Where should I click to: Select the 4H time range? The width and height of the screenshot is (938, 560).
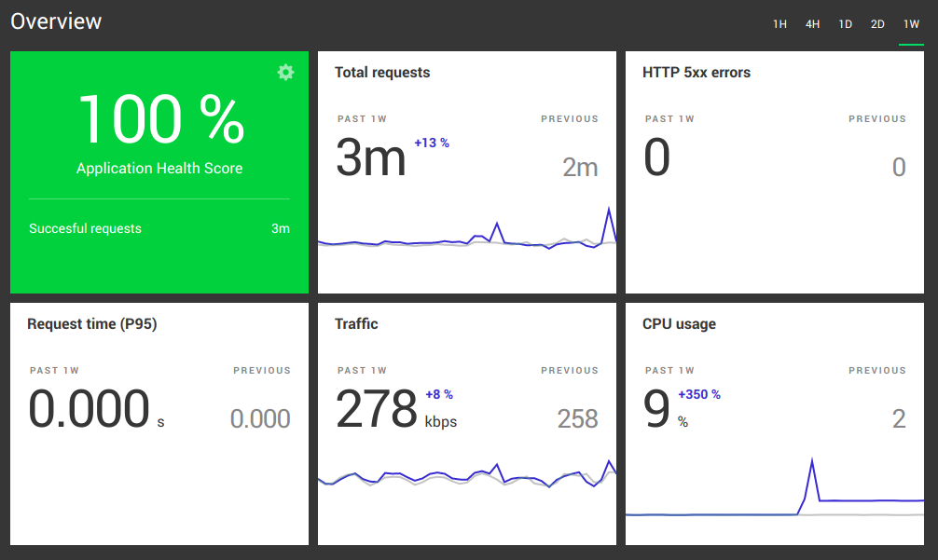(x=812, y=24)
